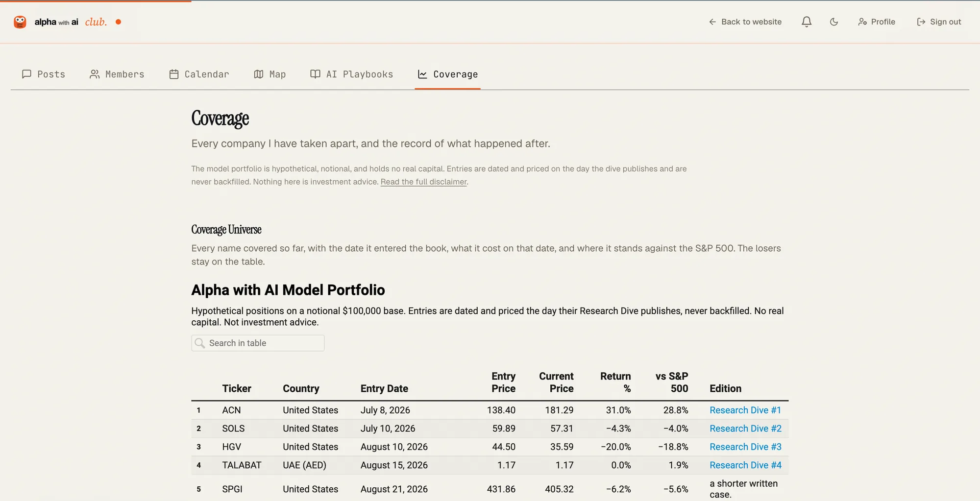Viewport: 980px width, 501px height.
Task: Click the Sign out arrow icon
Action: tap(921, 22)
